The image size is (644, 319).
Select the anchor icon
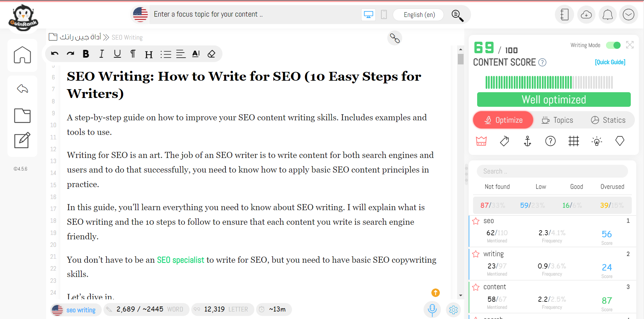coord(527,141)
